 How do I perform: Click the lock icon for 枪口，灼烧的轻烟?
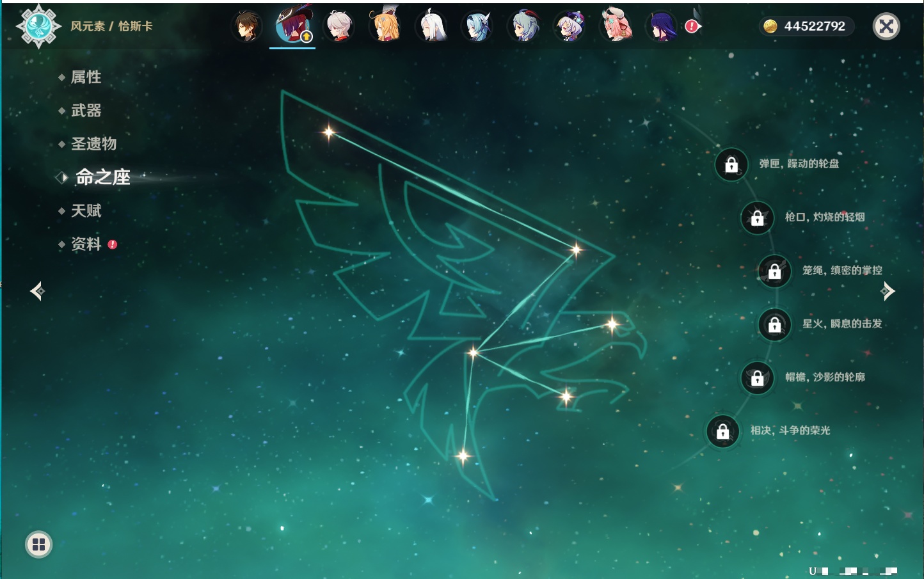coord(757,218)
